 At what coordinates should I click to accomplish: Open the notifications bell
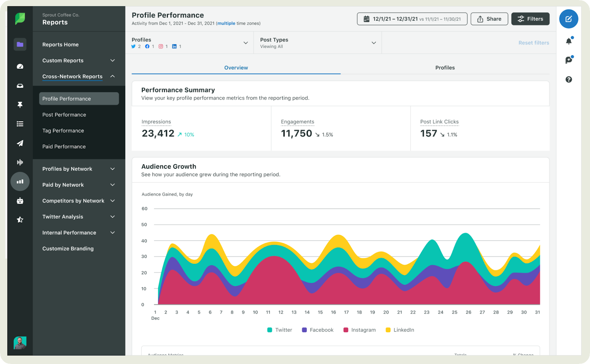click(x=569, y=41)
